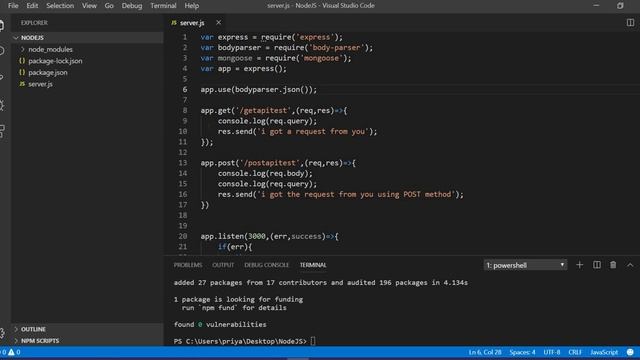Open the Help menu

[191, 6]
